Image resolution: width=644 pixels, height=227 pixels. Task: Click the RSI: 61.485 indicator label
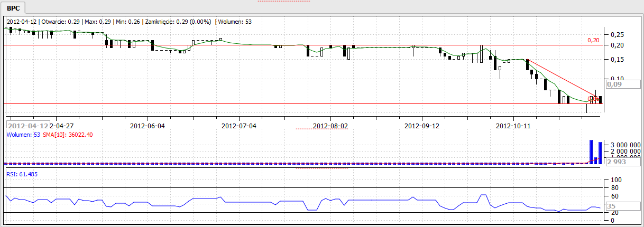click(22, 174)
